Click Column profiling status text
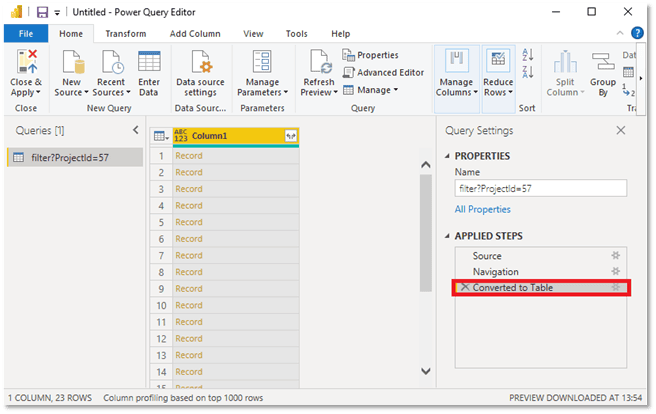Viewport: 656px width, 414px height. (x=183, y=398)
